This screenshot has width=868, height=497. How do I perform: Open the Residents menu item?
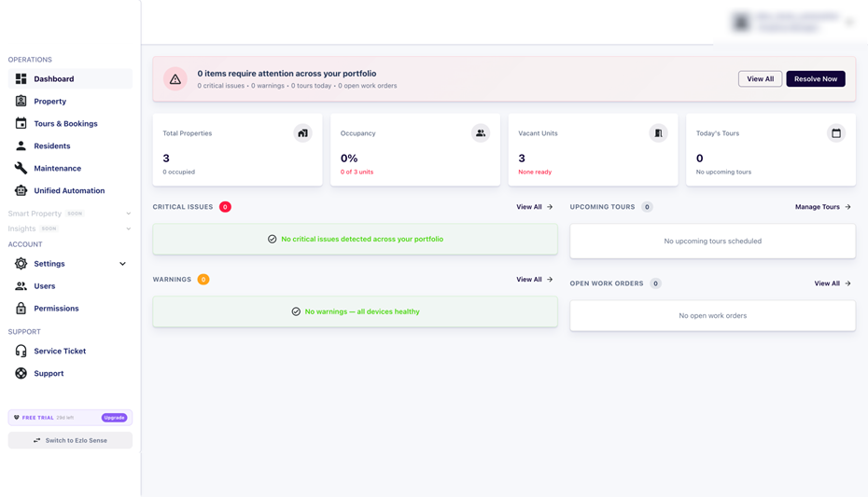52,146
